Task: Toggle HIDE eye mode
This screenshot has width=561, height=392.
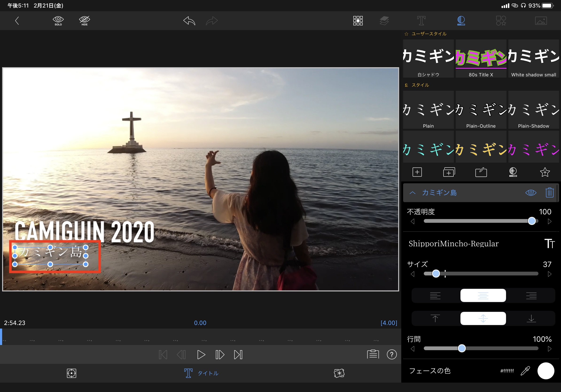Action: 85,21
